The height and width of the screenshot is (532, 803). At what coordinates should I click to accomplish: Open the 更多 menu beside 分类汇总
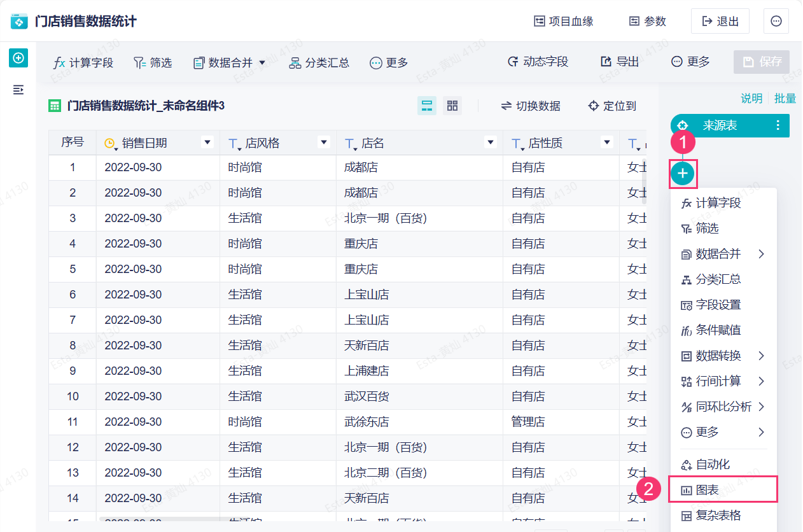tap(389, 62)
